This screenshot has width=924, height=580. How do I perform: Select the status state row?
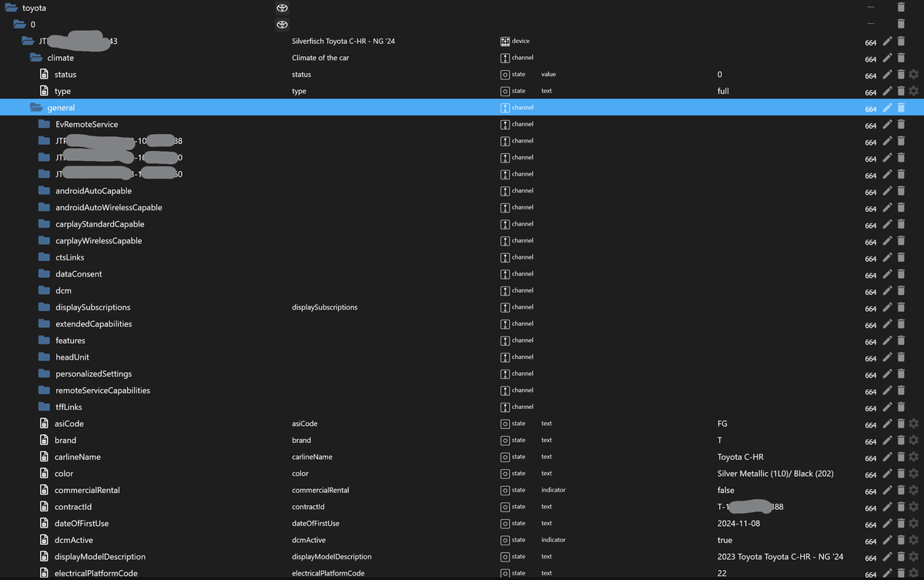[462, 75]
